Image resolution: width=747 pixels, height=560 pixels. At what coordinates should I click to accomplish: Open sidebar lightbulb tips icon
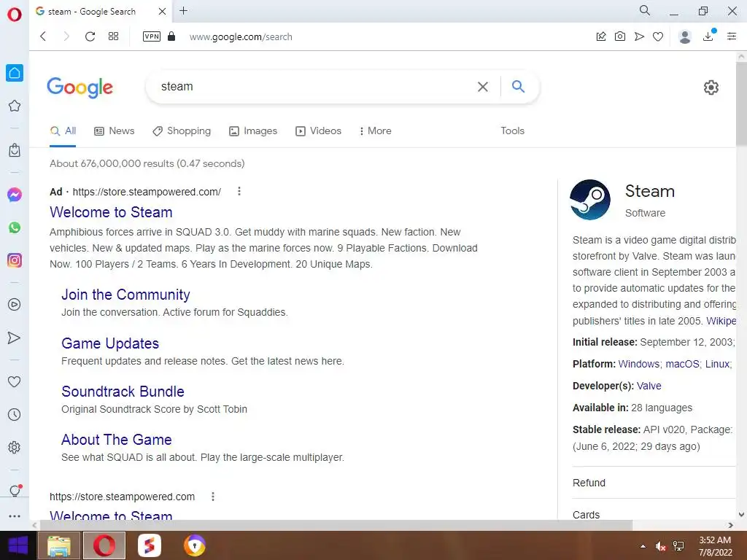click(15, 491)
